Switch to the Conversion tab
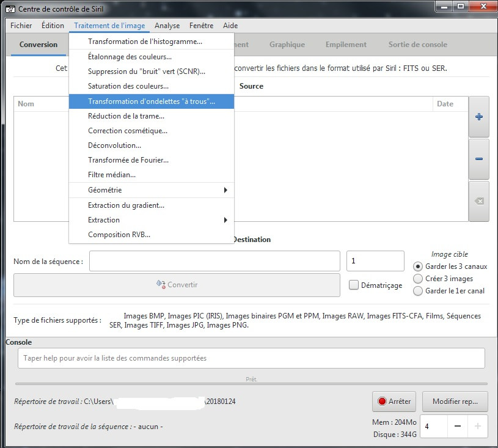This screenshot has width=498, height=448. (x=38, y=45)
